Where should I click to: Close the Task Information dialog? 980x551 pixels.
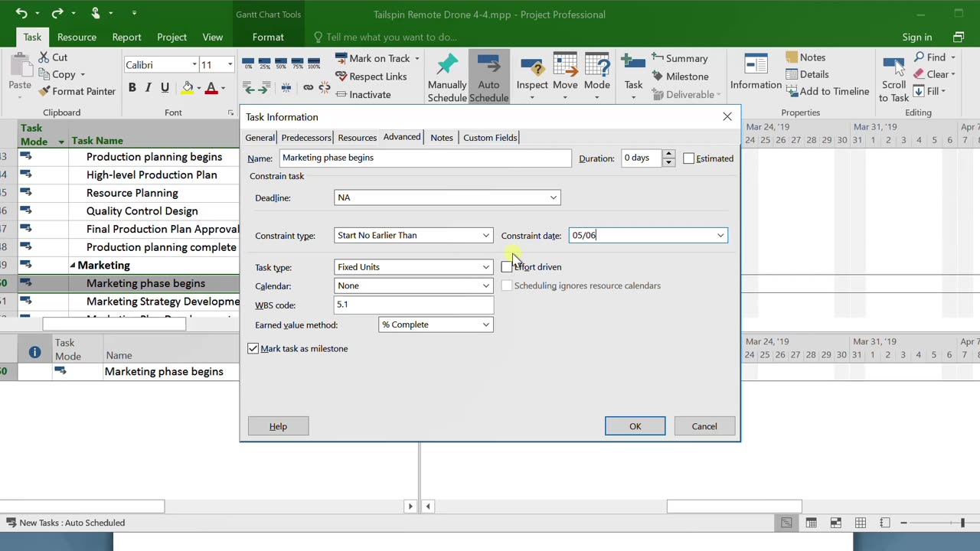coord(727,116)
